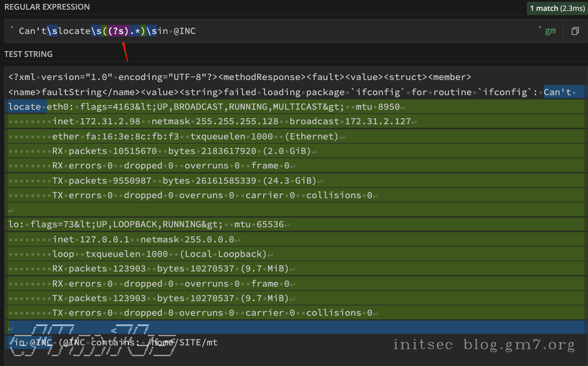588x366 pixels.
Task: Click the loopback address 127.0.0.1
Action: click(x=104, y=239)
